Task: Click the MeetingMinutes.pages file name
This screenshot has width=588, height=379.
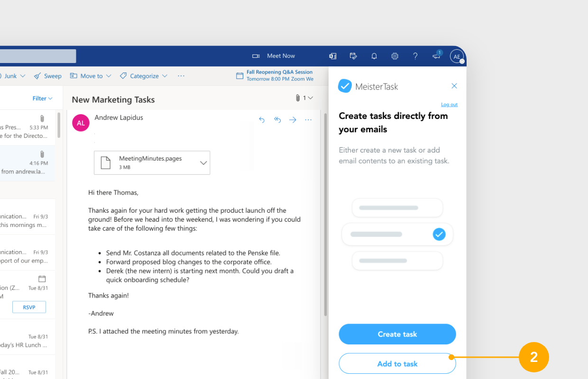Action: click(x=150, y=159)
